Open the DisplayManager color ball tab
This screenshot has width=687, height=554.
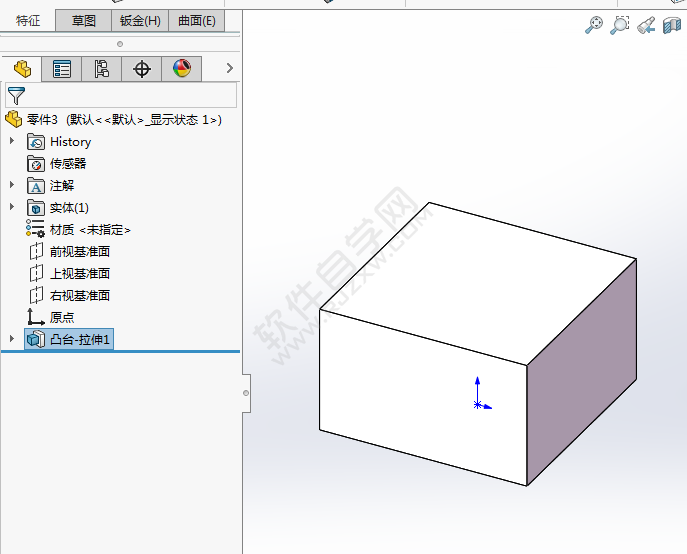click(x=182, y=69)
